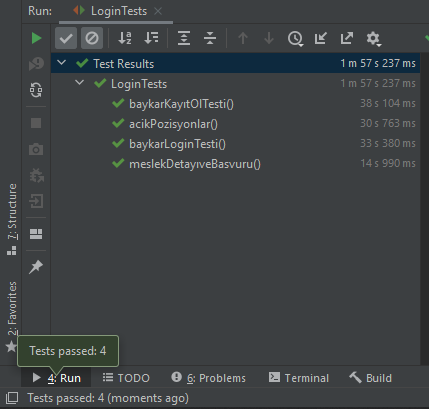The width and height of the screenshot is (429, 409).
Task: Open the Problems tool window
Action: point(208,378)
